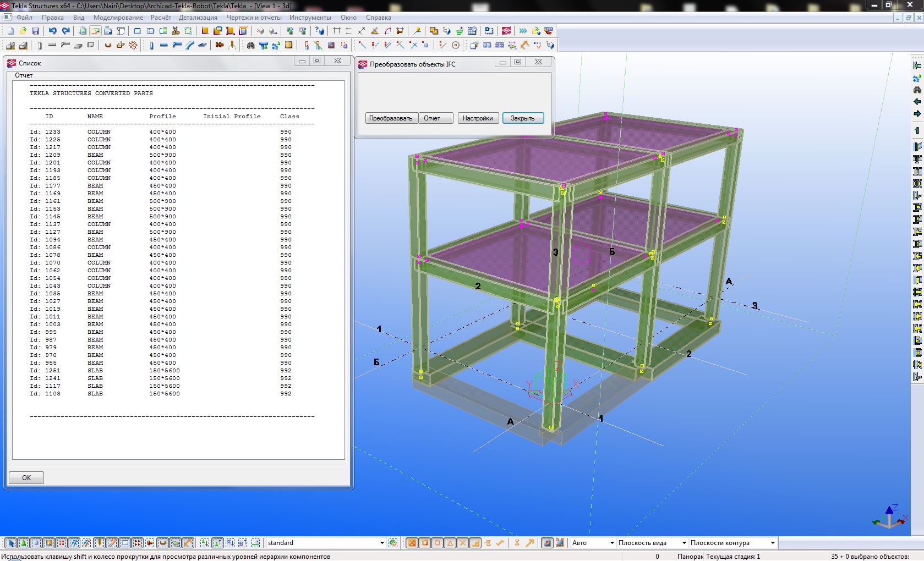The width and height of the screenshot is (924, 561).
Task: Open the Чертежи и отчеты menu
Action: pos(254,18)
